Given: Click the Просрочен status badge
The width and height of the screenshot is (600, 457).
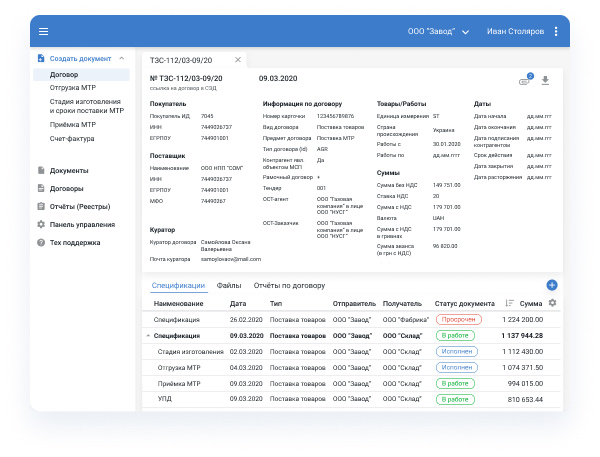Looking at the screenshot, I should [459, 320].
